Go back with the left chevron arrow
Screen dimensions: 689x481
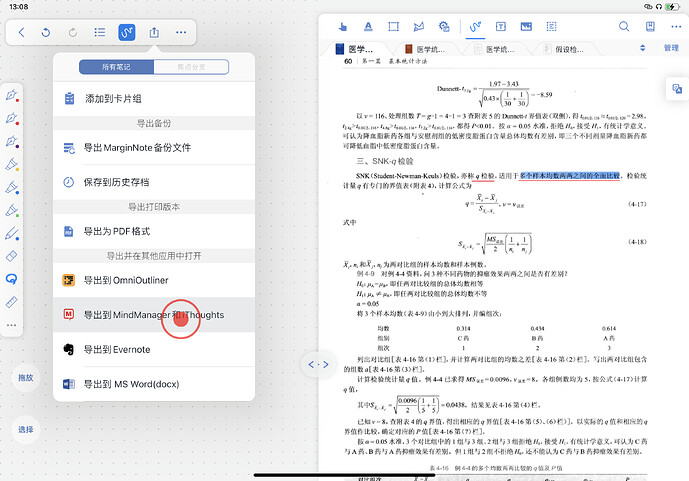(22, 32)
